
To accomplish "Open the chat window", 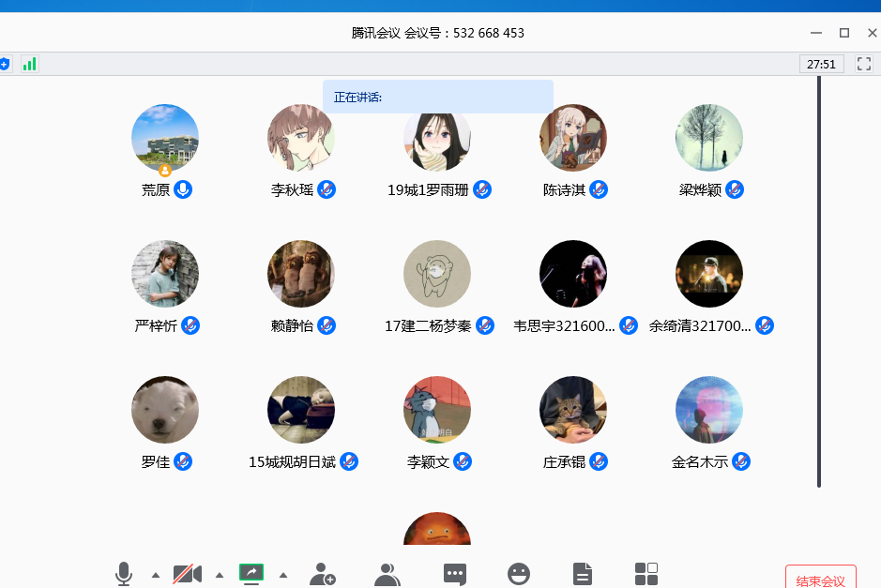I will point(455,574).
